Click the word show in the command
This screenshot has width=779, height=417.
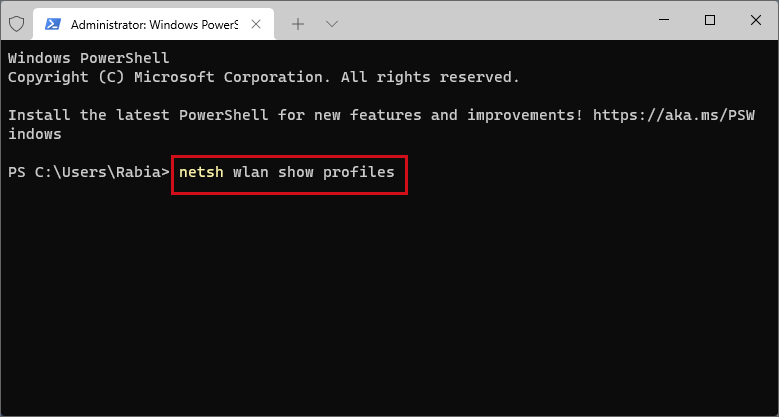pyautogui.click(x=296, y=172)
